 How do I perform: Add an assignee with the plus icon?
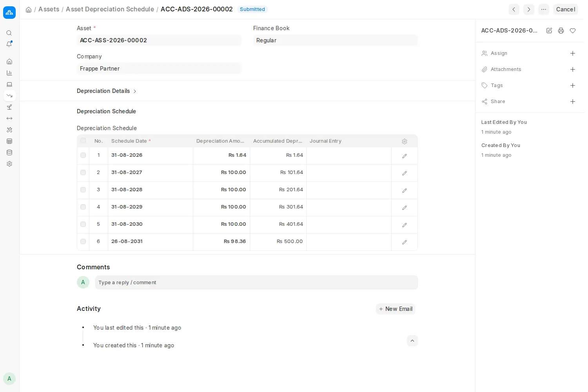[573, 53]
